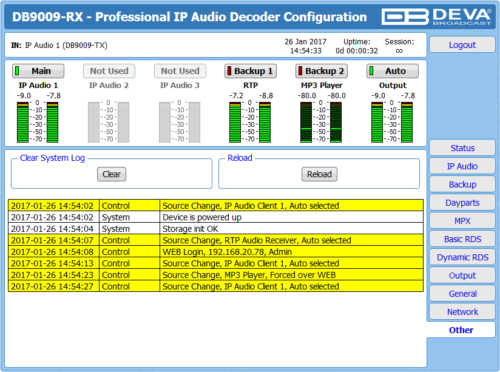This screenshot has width=500, height=372.
Task: Open the IP Audio settings page
Action: point(462,166)
